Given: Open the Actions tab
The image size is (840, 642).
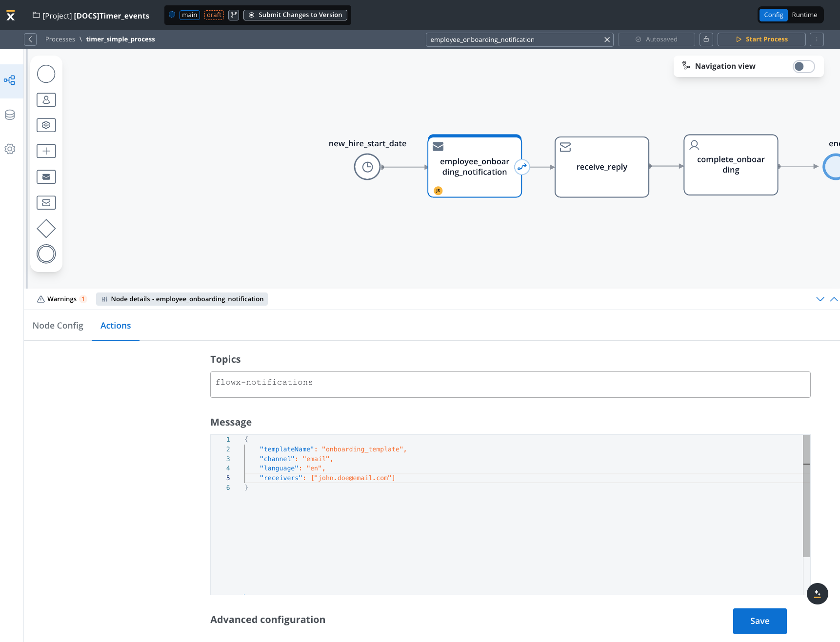Looking at the screenshot, I should (116, 326).
